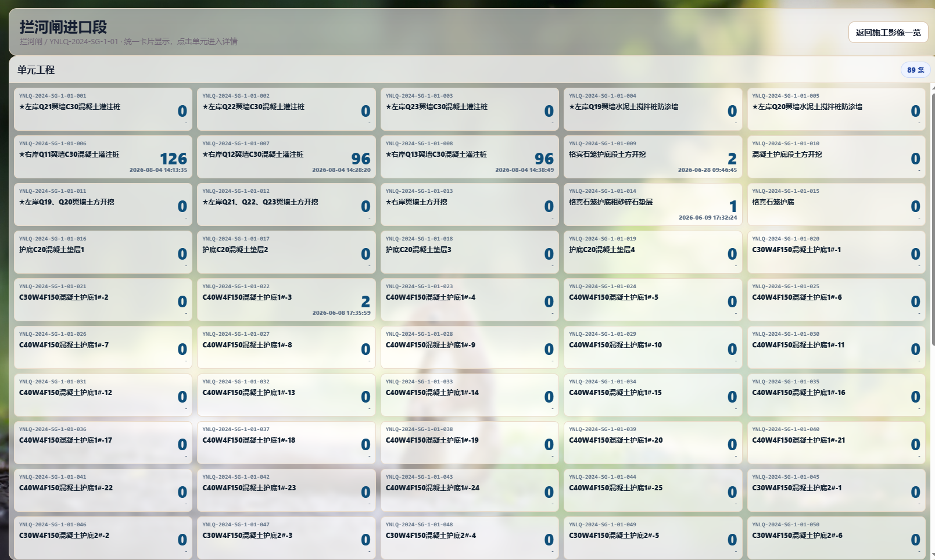Open the 右岸Q13翼墙C30混凝土灌注桩 card
This screenshot has height=560, width=935.
(470, 157)
